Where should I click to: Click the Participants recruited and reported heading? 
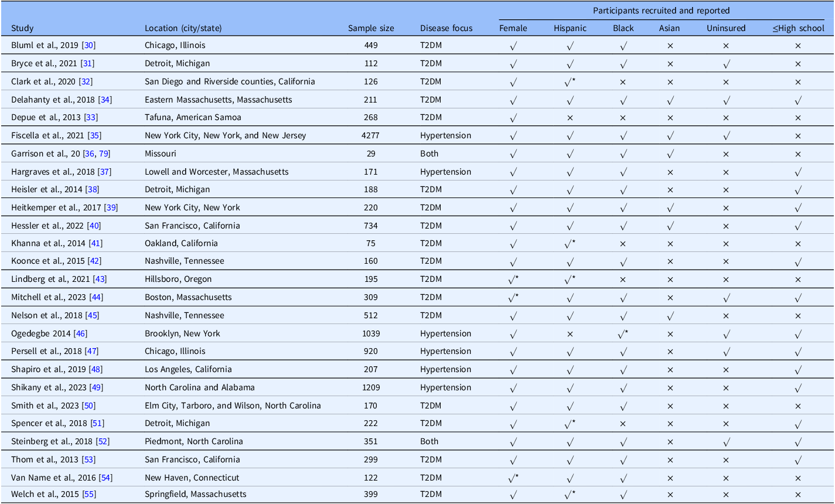[x=661, y=11]
